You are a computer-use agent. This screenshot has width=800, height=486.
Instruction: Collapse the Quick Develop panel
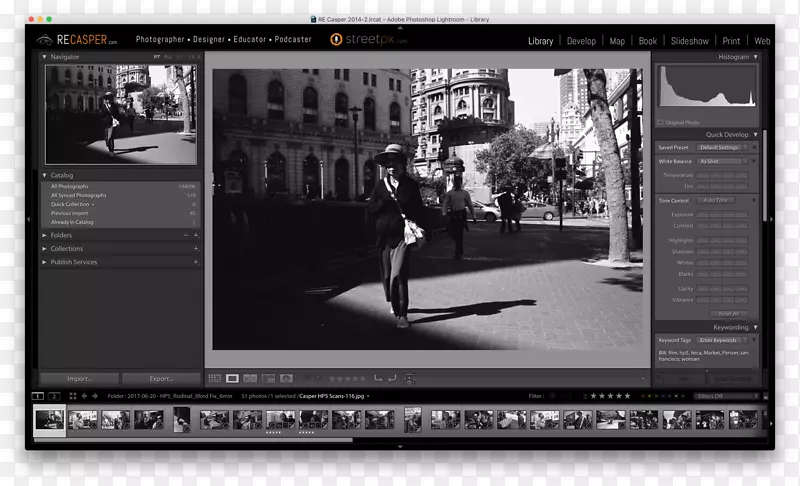[x=756, y=135]
